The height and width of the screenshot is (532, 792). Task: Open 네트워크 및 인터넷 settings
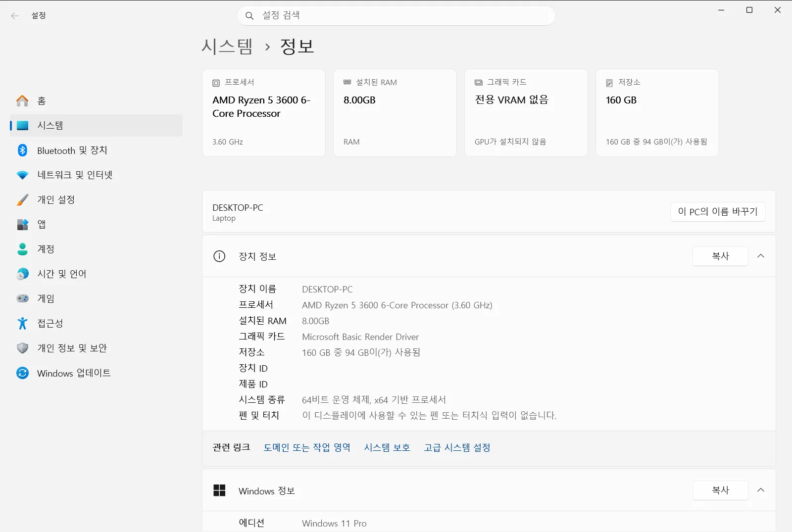pyautogui.click(x=96, y=175)
